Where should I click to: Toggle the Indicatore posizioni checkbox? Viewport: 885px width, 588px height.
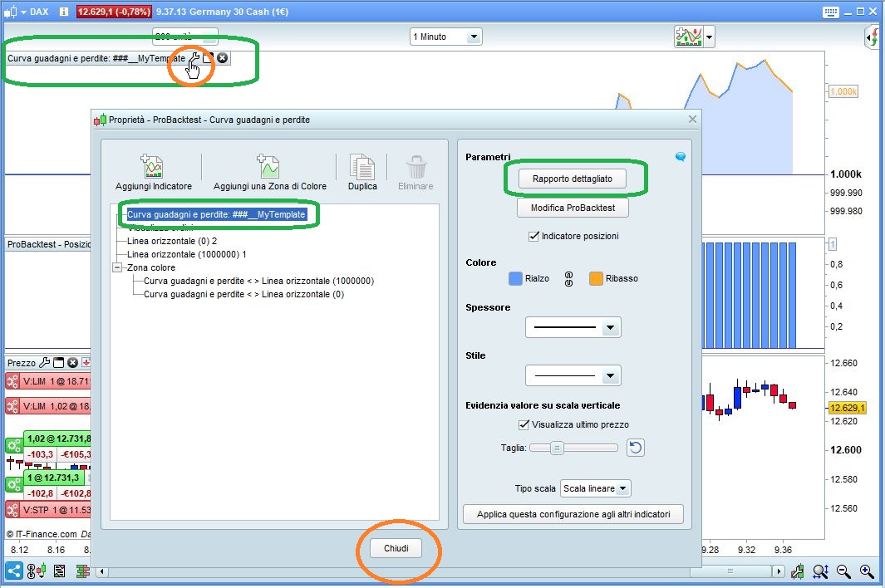click(533, 237)
